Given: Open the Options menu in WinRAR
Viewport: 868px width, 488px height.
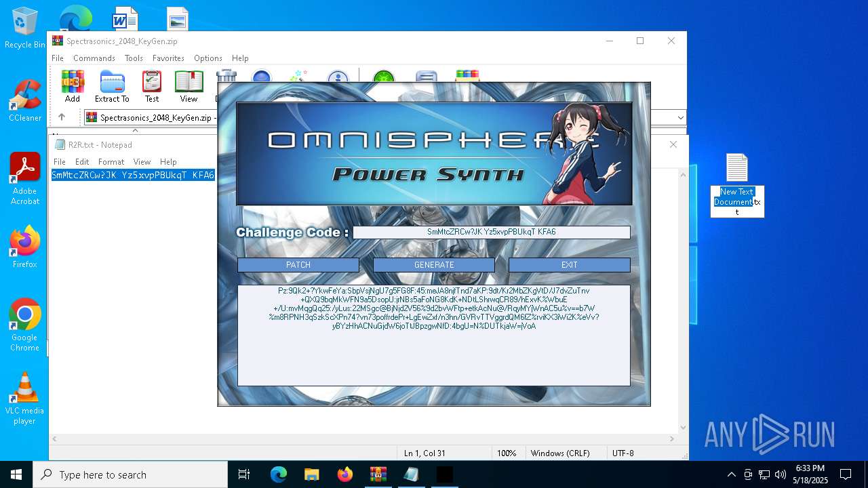Looking at the screenshot, I should [208, 58].
